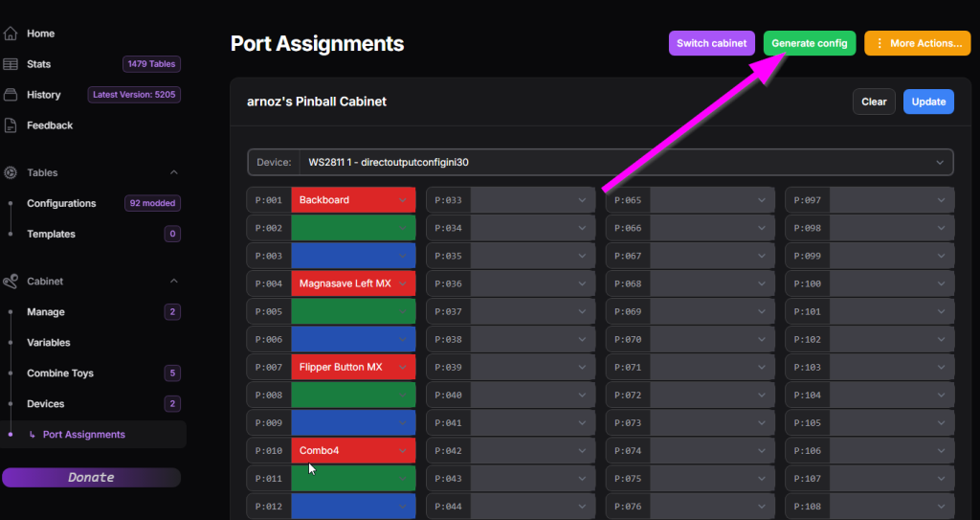
Task: Click the Home icon in sidebar
Action: coord(11,34)
